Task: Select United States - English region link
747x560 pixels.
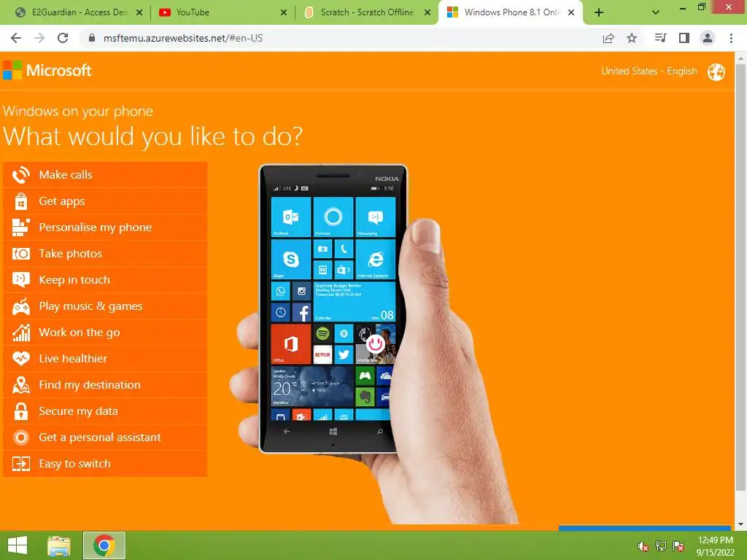Action: click(x=649, y=71)
